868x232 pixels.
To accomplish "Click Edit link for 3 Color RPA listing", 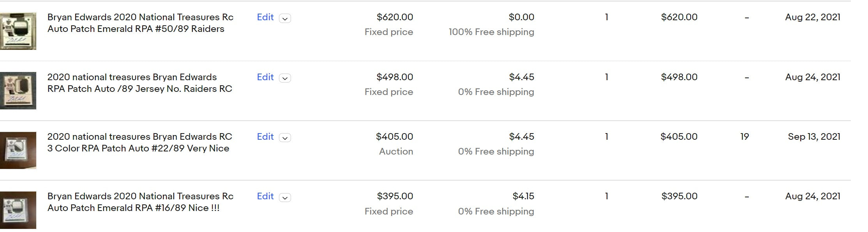I will [265, 137].
